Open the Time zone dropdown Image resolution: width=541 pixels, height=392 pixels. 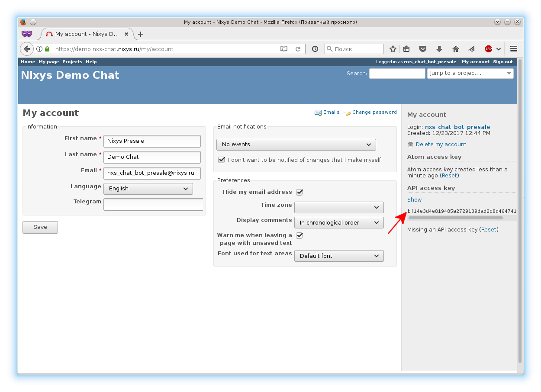(x=339, y=208)
